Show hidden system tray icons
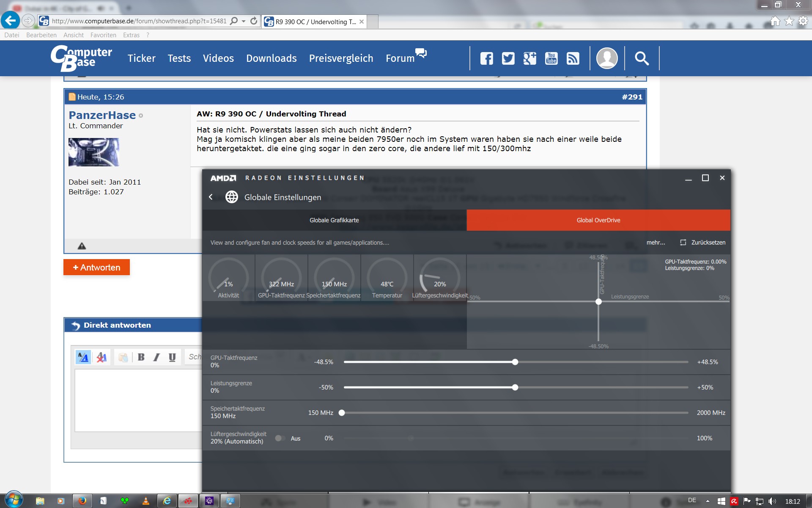This screenshot has width=812, height=508. point(708,501)
